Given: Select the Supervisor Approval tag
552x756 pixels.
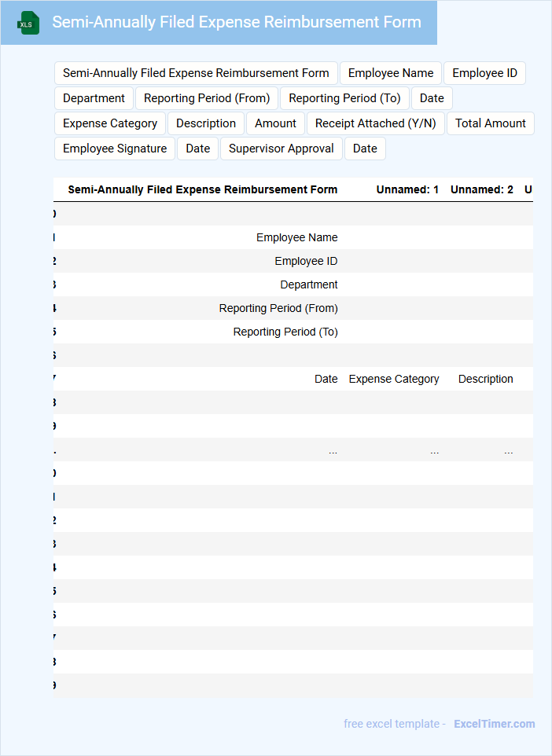Looking at the screenshot, I should [282, 149].
